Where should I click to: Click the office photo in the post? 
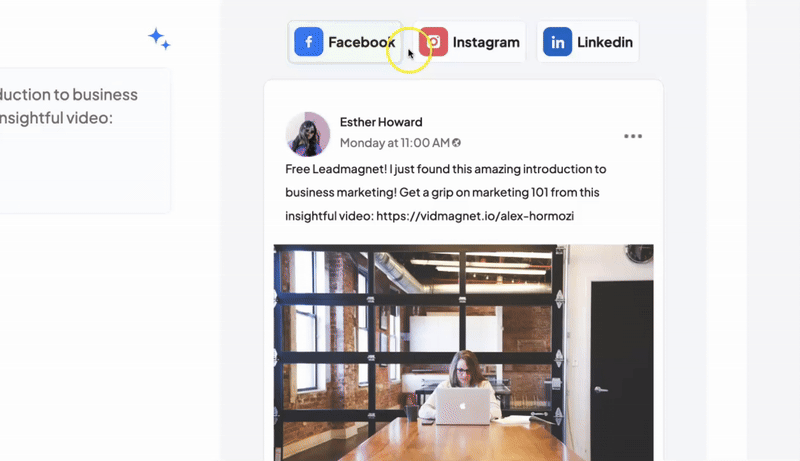(x=463, y=353)
